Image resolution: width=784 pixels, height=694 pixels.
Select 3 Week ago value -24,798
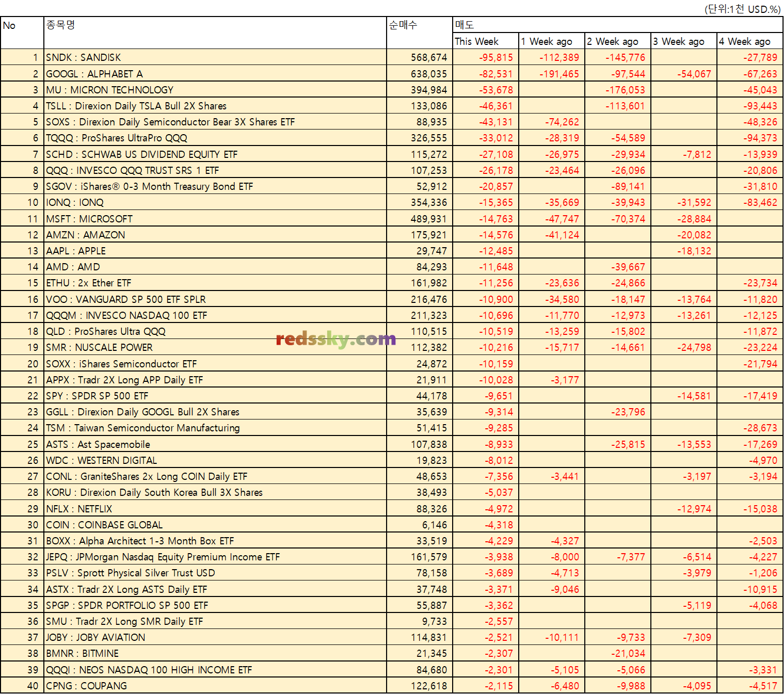tap(694, 347)
